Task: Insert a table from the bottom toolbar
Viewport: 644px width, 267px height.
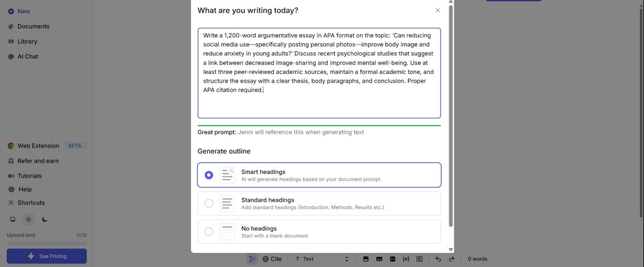Action: [x=379, y=259]
